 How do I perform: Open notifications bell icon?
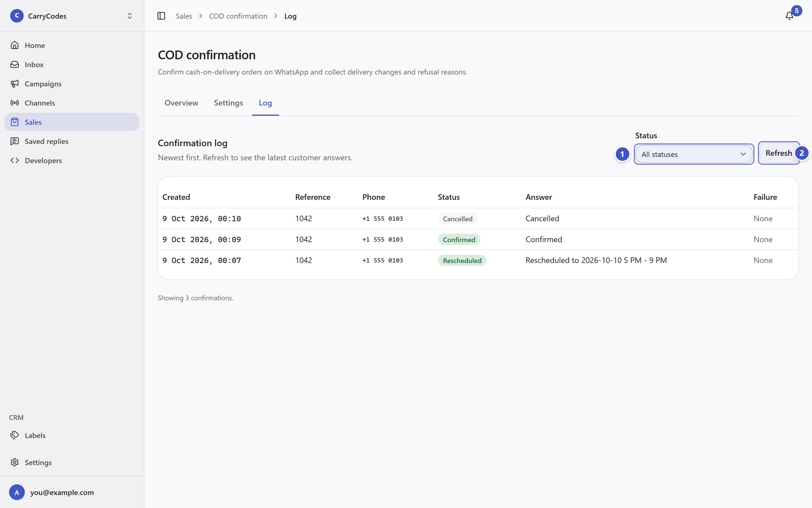tap(789, 16)
